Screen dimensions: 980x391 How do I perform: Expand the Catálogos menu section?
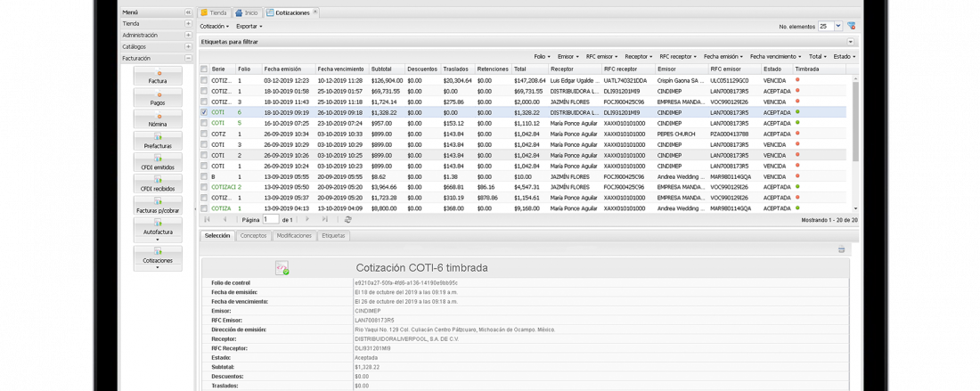coord(188,46)
